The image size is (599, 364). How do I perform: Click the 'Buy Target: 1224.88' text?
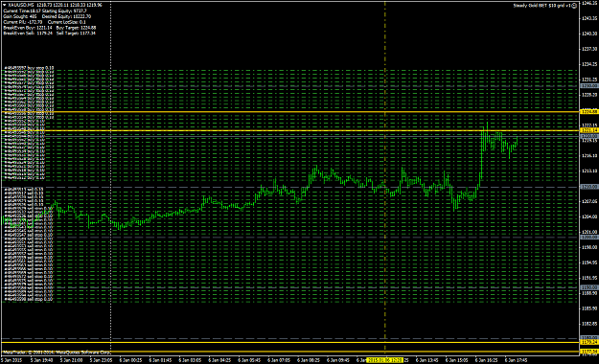pos(76,28)
